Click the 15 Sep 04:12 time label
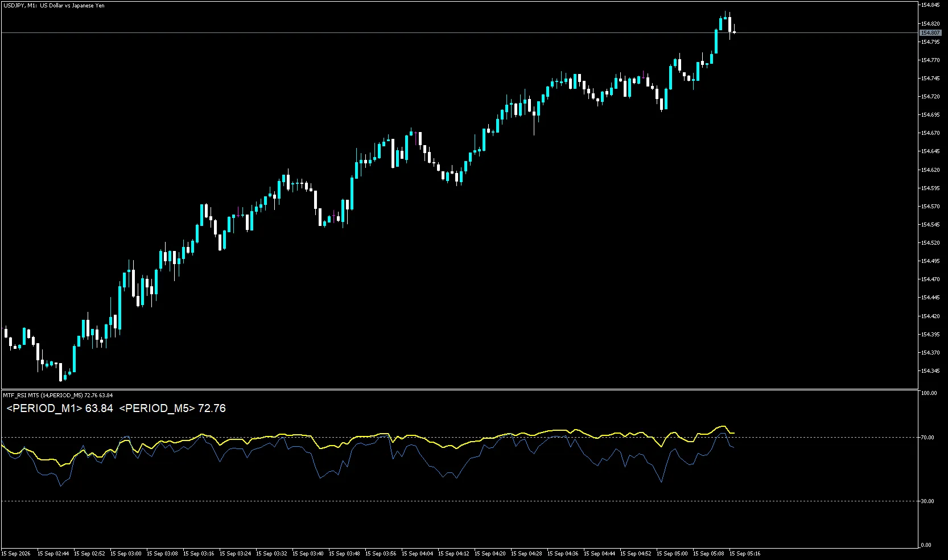 point(454,554)
